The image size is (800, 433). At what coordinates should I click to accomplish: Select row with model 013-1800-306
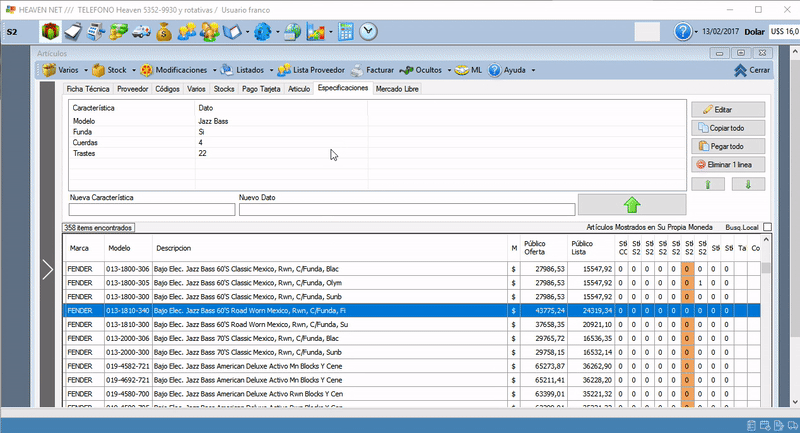[412, 269]
